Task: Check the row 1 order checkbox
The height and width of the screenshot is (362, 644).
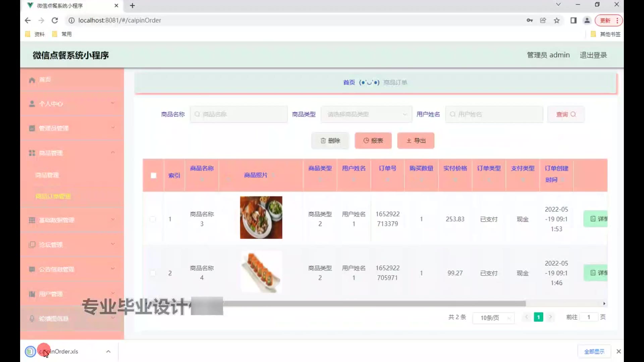Action: 153,219
